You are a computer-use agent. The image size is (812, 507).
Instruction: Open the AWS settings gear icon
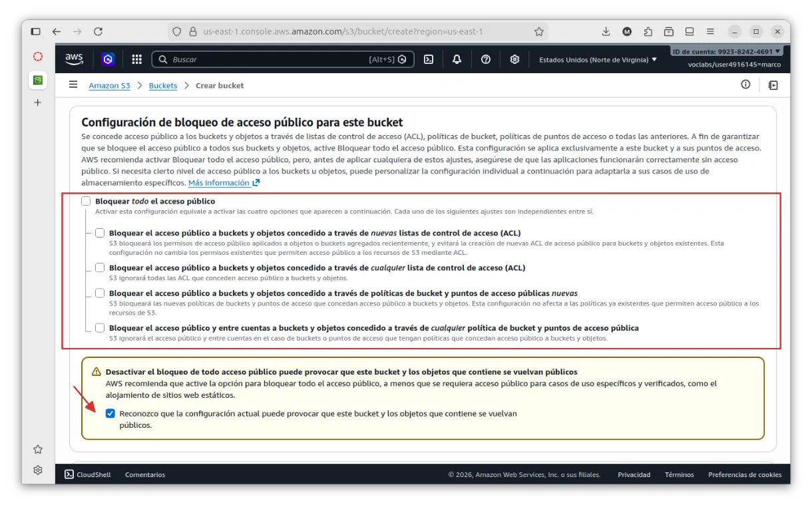[514, 59]
